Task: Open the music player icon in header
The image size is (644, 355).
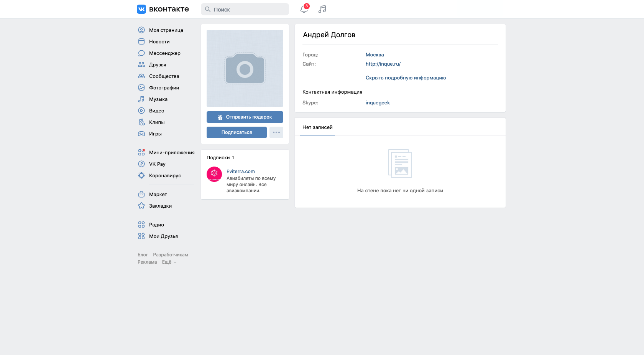Action: tap(322, 9)
